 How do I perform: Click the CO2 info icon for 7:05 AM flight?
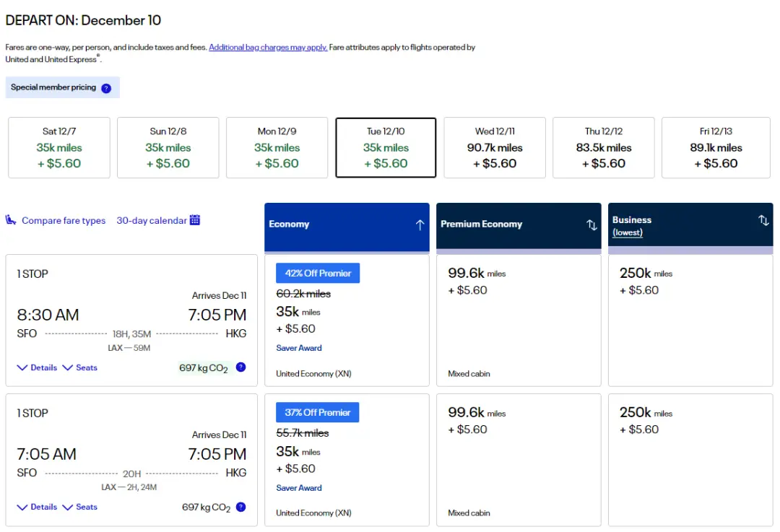pyautogui.click(x=240, y=507)
